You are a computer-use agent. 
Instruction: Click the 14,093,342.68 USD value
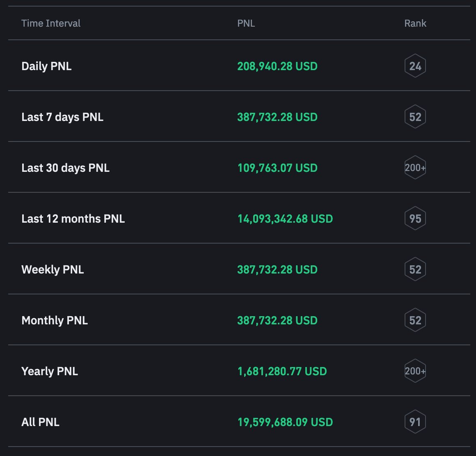pos(285,219)
